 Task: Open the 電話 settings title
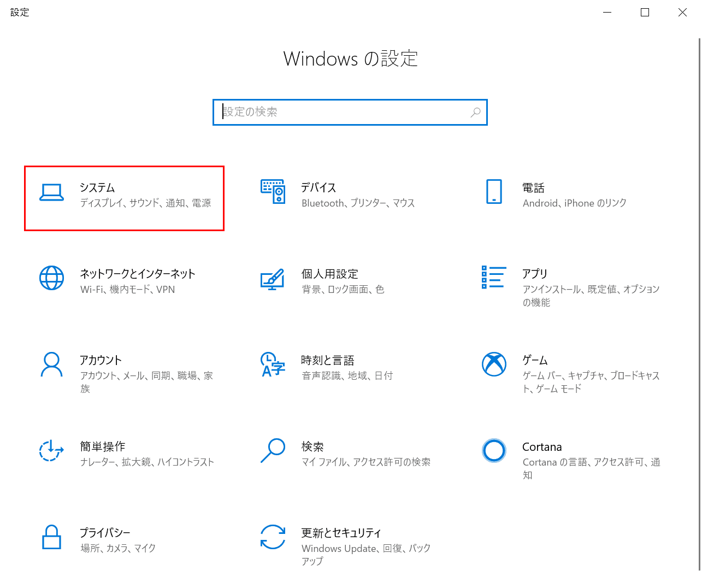533,187
